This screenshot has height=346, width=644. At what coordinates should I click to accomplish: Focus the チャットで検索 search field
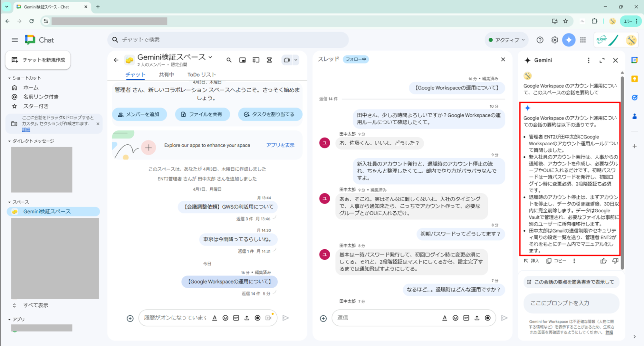coord(228,40)
